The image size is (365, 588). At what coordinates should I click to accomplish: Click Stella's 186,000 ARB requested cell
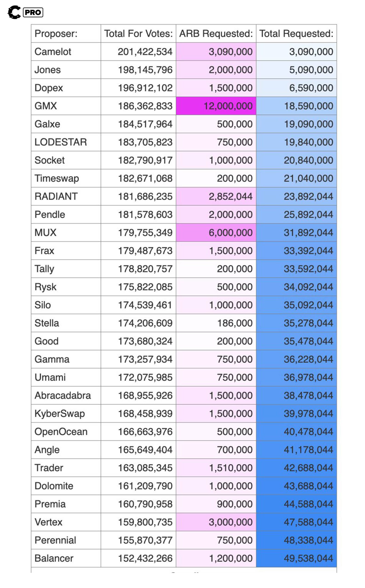coord(235,323)
